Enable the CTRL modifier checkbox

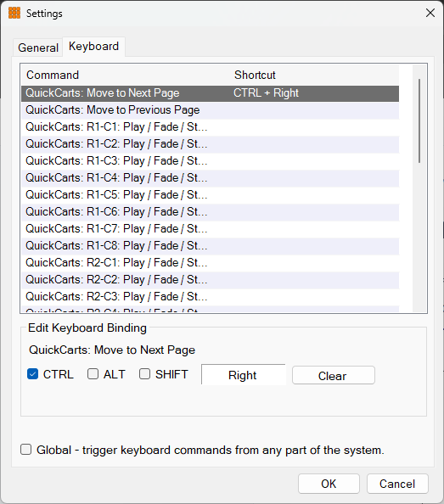[33, 374]
